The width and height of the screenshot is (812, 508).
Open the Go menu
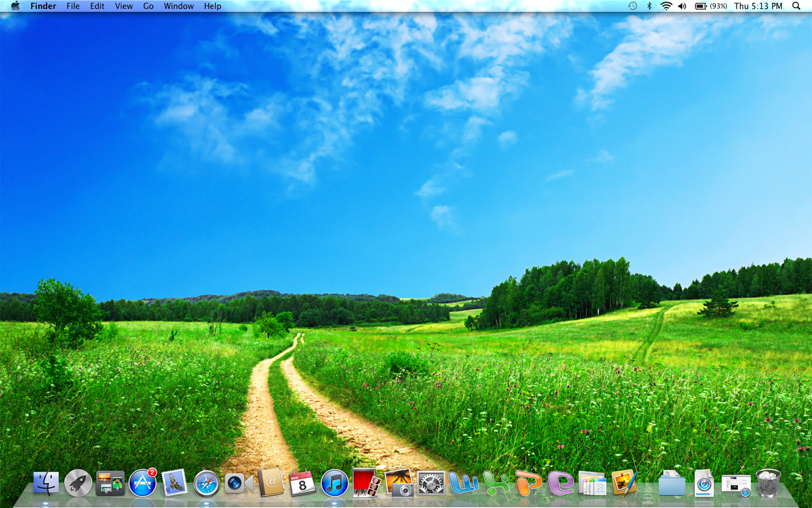(x=148, y=6)
